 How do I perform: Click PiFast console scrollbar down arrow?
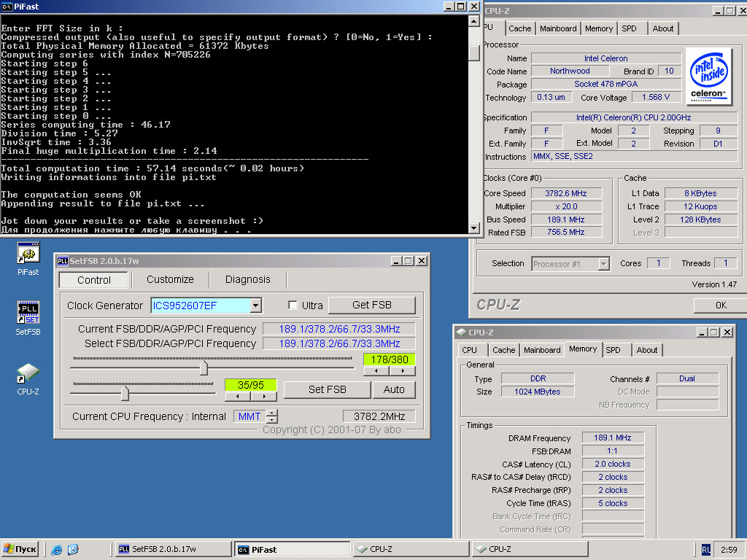point(474,228)
